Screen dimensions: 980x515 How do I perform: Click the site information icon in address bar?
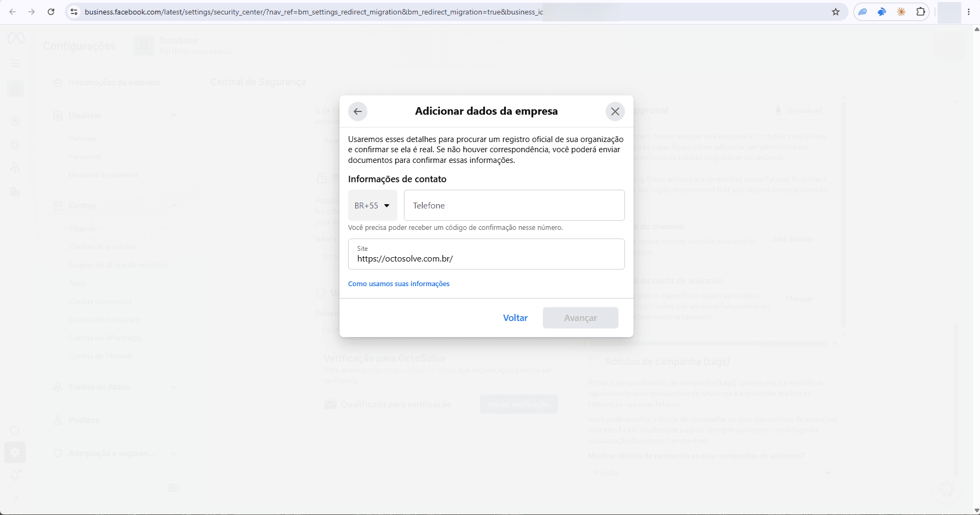(x=74, y=12)
